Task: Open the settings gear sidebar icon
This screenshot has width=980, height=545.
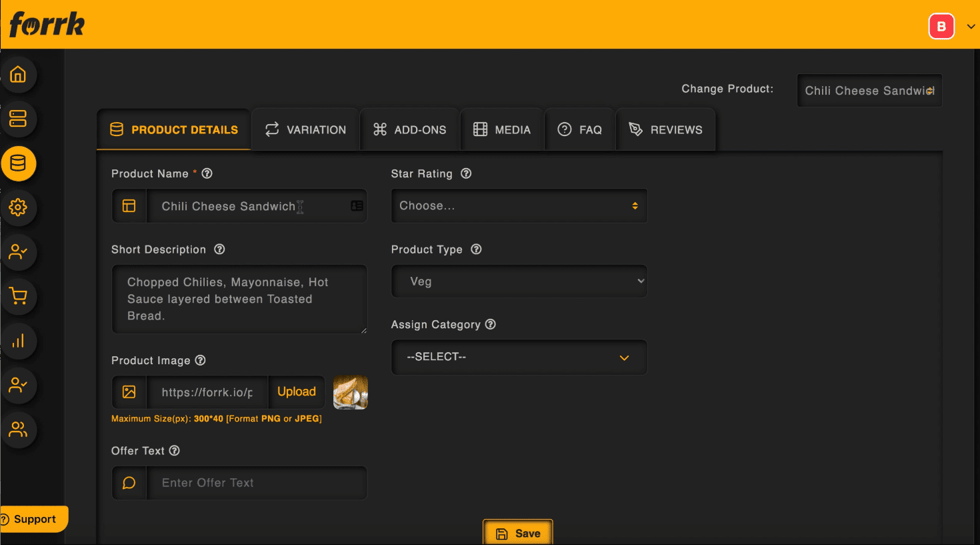Action: click(18, 207)
